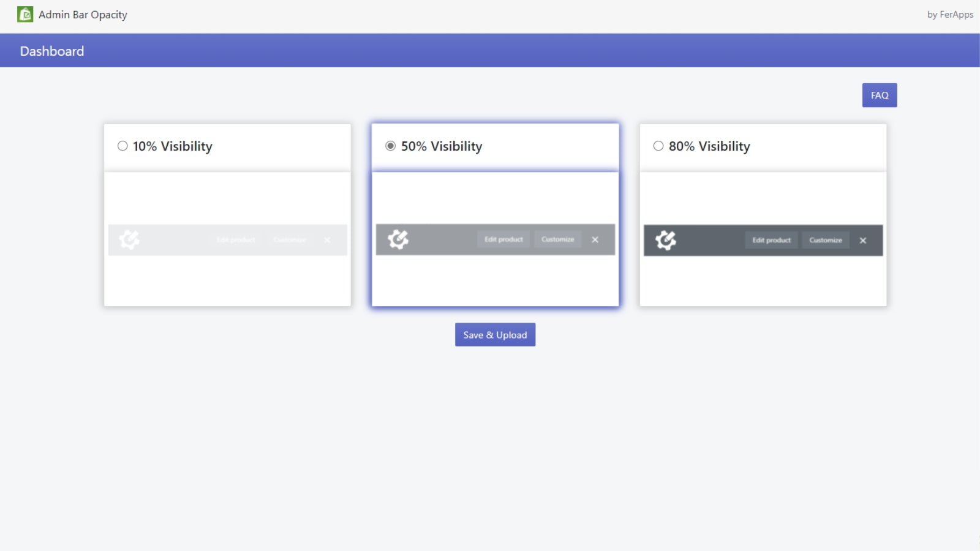Click the by FerApps link
The width and height of the screenshot is (980, 551).
(x=950, y=15)
